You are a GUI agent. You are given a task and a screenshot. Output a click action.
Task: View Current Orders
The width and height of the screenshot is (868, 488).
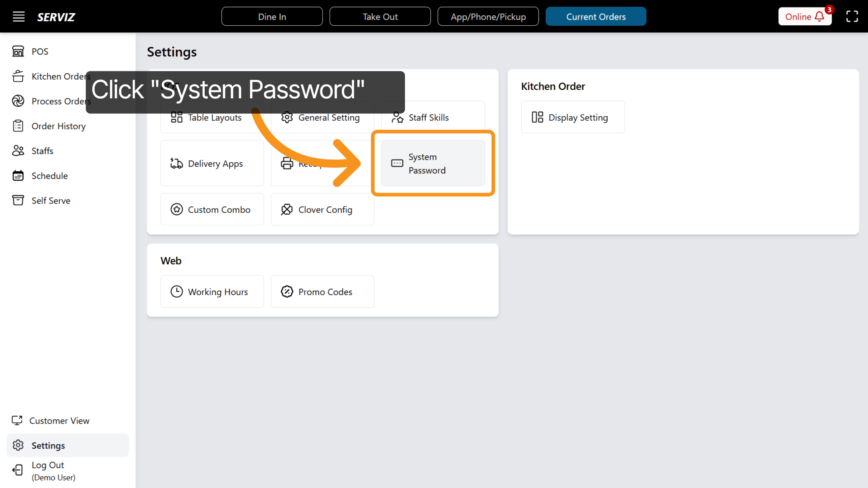coord(596,16)
